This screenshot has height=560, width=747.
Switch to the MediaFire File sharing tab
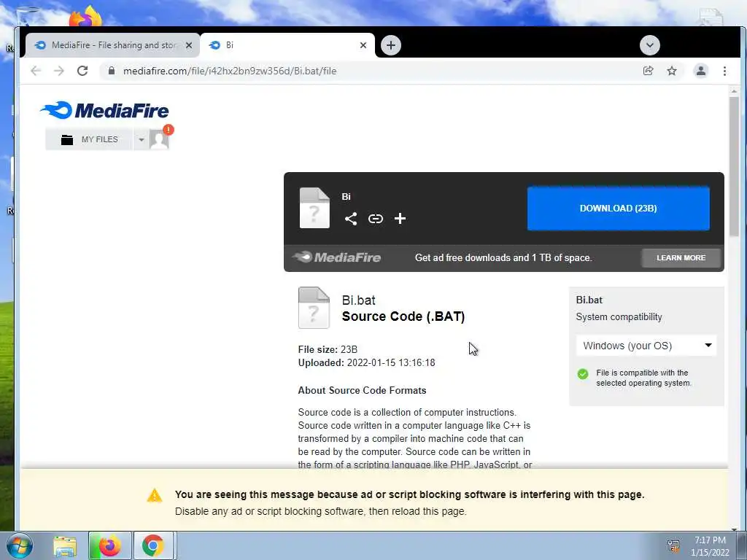pos(112,45)
